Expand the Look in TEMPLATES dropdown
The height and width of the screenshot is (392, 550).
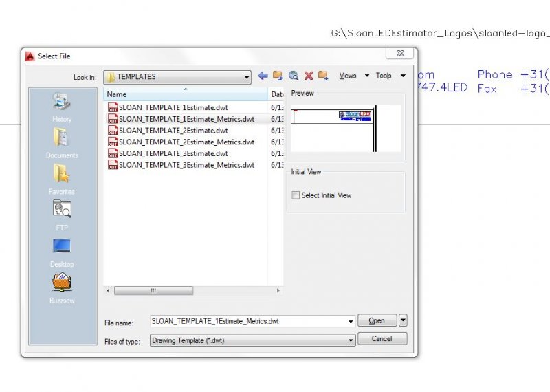pos(247,77)
